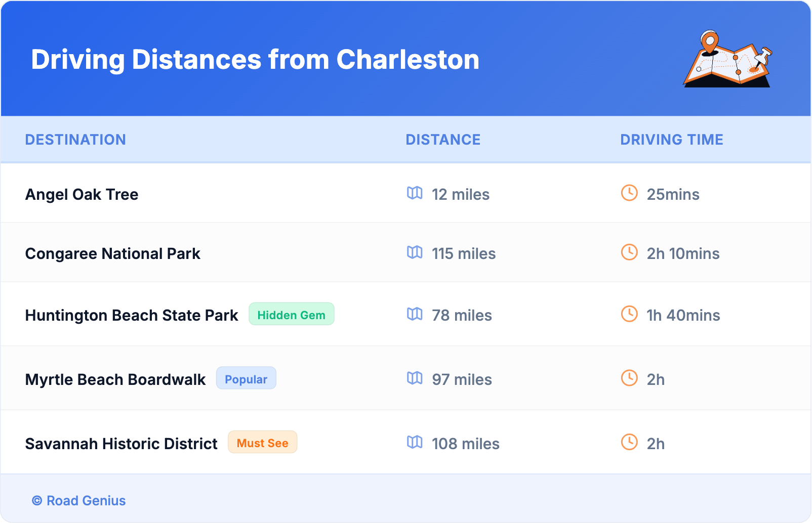This screenshot has height=523, width=812.
Task: Click the Driving Time column header
Action: (x=672, y=140)
